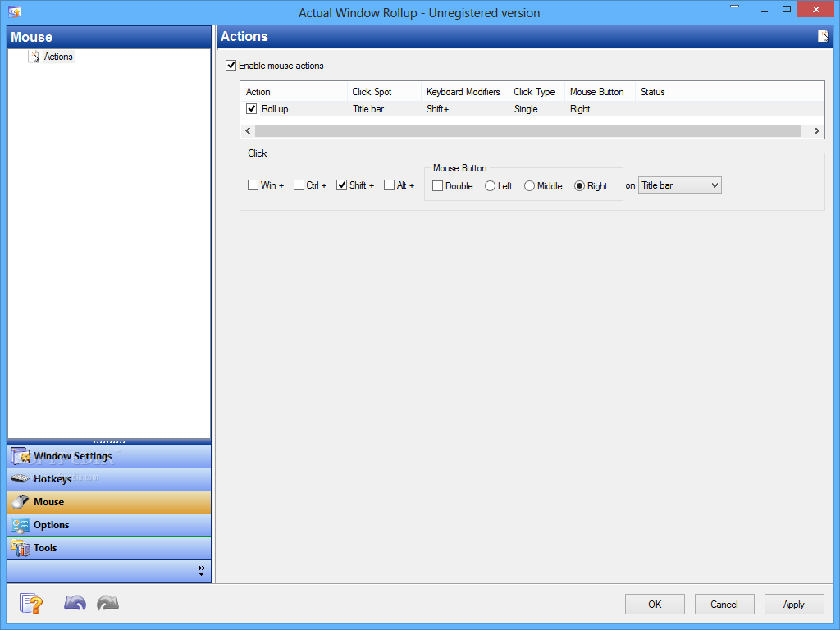The width and height of the screenshot is (840, 630).
Task: Close the Actual Window Rollup window
Action: [816, 10]
